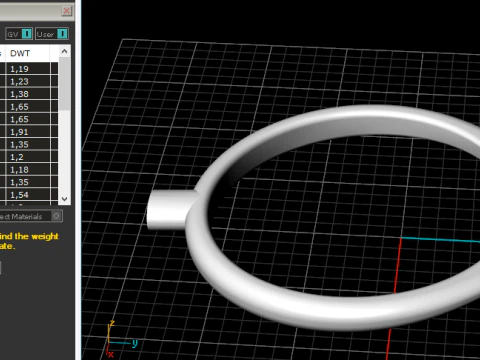480x360 pixels.
Task: Toggle the GV switch
Action: tap(19, 34)
